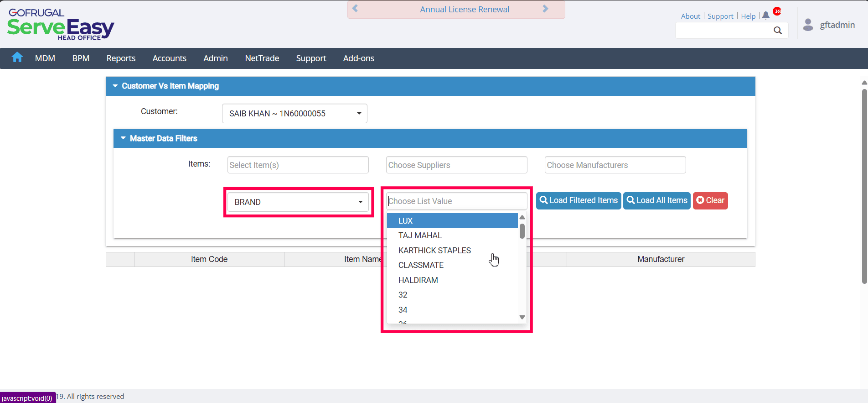Select TAJ MAHAL from the list
The height and width of the screenshot is (403, 868).
(452, 236)
